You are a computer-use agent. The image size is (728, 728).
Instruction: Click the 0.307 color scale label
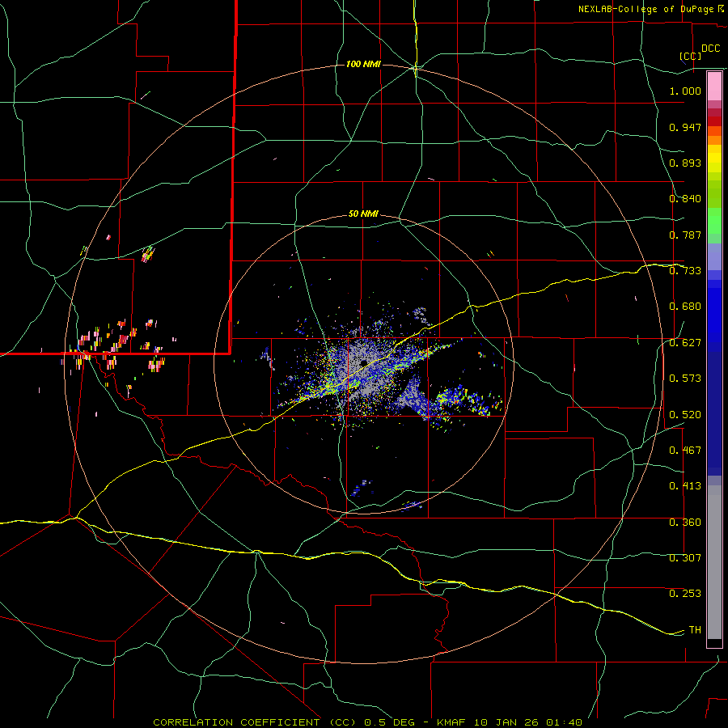(x=685, y=558)
